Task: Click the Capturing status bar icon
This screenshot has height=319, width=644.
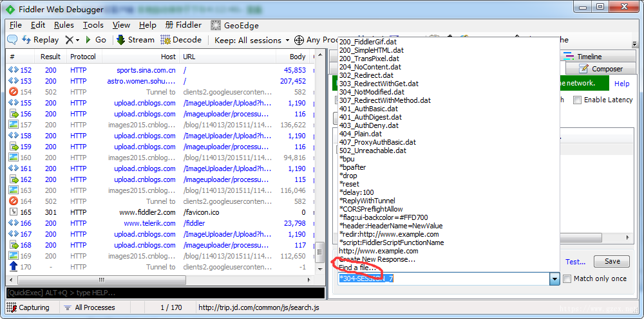Action: click(12, 307)
